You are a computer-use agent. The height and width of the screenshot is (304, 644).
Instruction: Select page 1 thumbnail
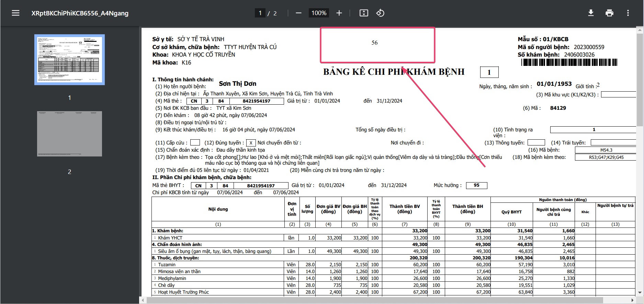click(x=69, y=60)
